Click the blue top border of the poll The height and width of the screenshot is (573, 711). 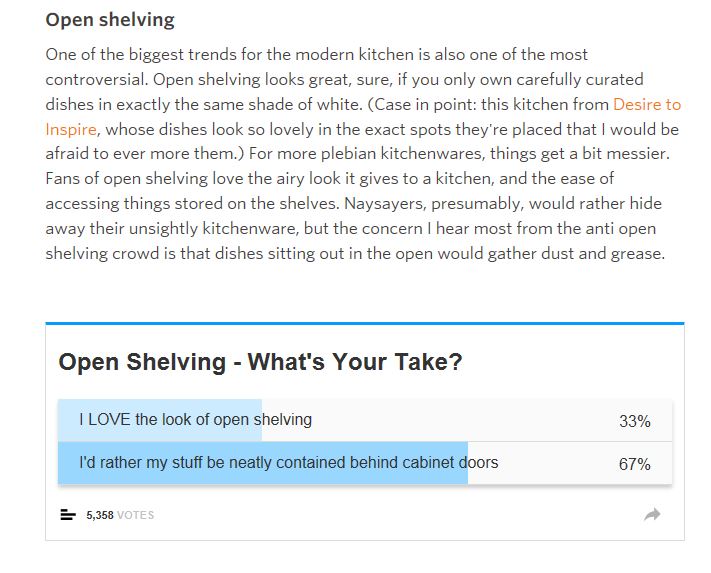(x=364, y=323)
